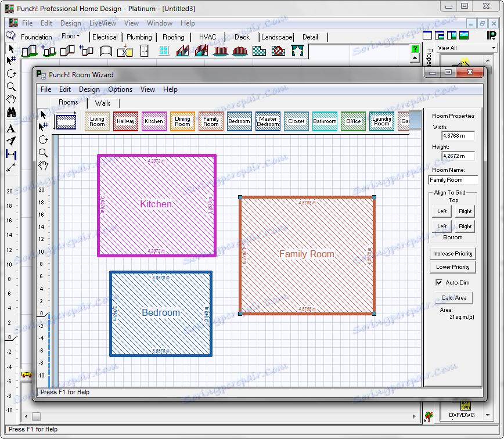Choose the Bathroom room template

(325, 121)
